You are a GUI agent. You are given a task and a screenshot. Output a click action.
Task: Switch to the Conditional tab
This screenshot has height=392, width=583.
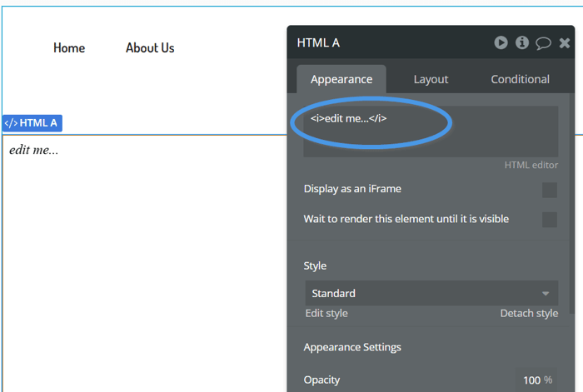click(520, 79)
